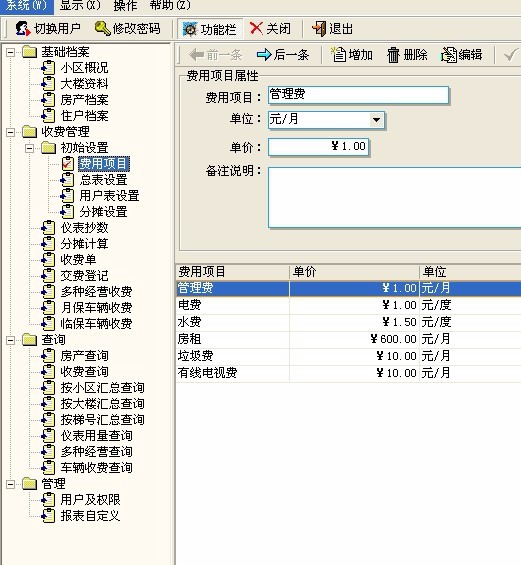Open the 单位 unit dropdown arrow
521x565 pixels.
coord(376,120)
